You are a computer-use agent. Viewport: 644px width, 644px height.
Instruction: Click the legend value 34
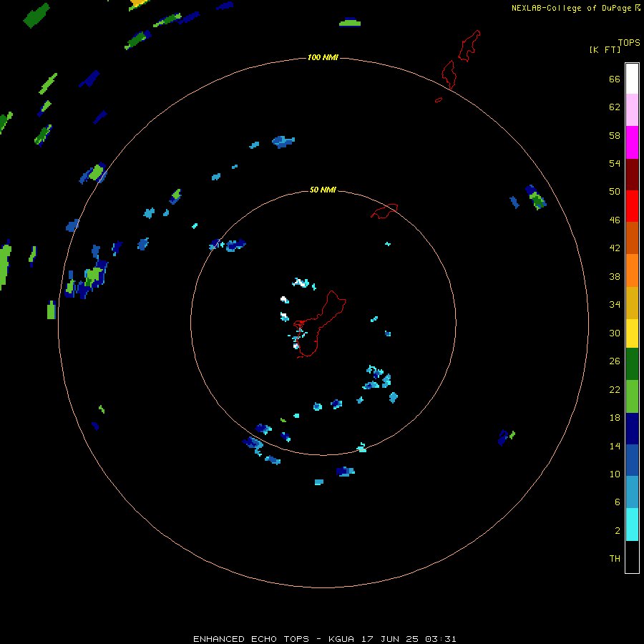click(615, 304)
